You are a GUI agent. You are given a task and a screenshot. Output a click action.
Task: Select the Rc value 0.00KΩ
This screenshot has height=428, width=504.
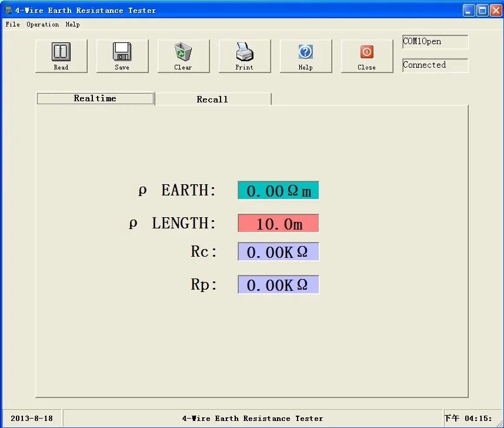pyautogui.click(x=278, y=251)
